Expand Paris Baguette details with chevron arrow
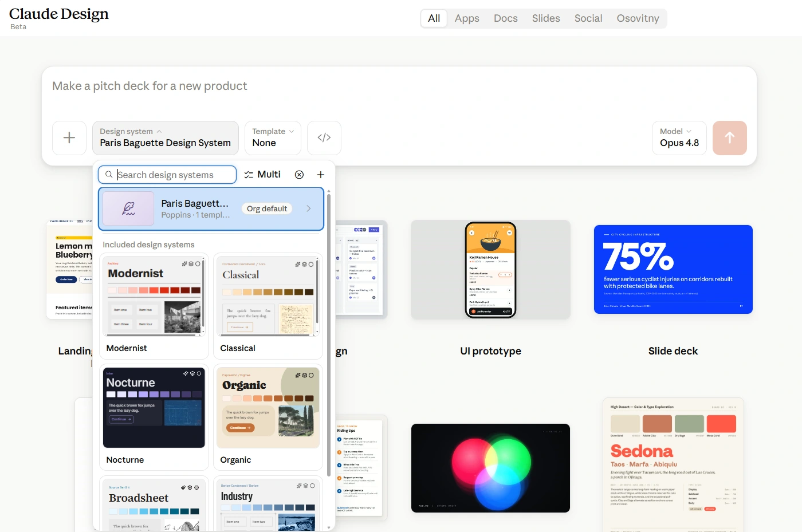802x532 pixels. point(309,208)
